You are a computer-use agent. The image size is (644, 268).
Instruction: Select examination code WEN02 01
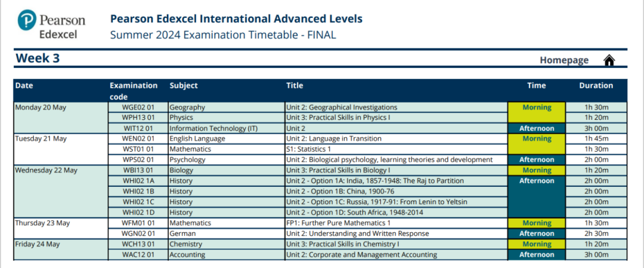[x=138, y=138]
